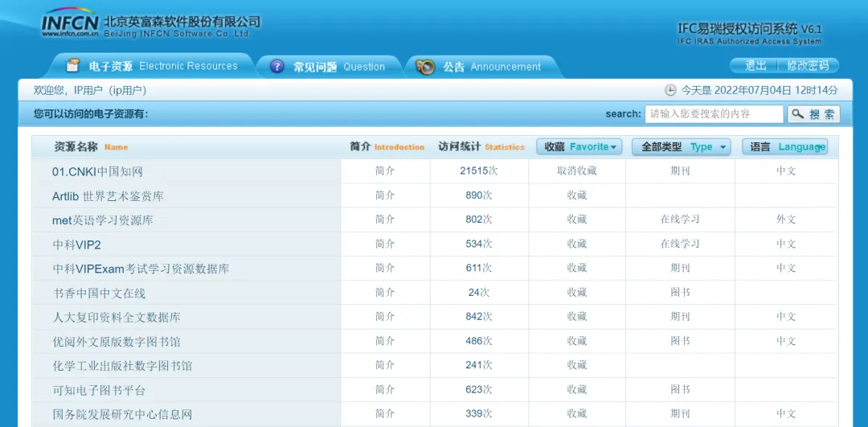This screenshot has width=868, height=427.
Task: Focus the search input field
Action: tap(714, 114)
